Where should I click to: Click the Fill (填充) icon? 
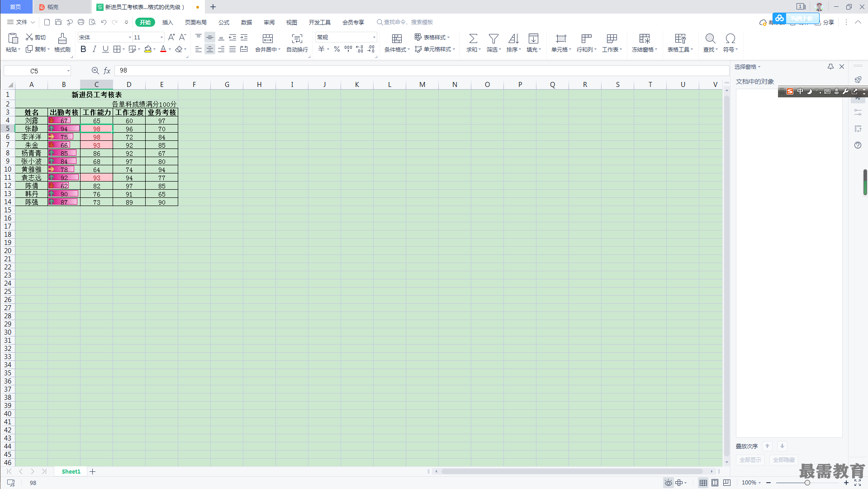pyautogui.click(x=533, y=38)
